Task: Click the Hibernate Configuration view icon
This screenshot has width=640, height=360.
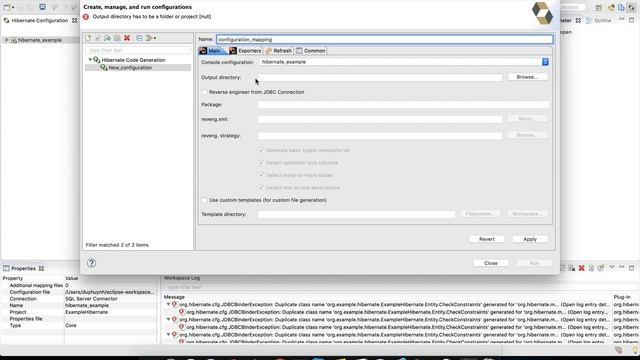Action: coord(7,20)
